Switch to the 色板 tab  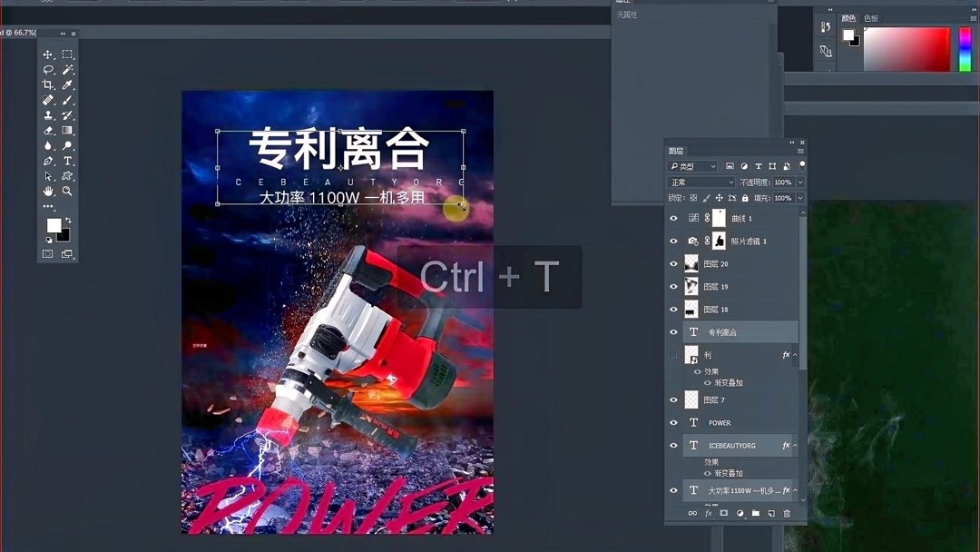click(872, 17)
